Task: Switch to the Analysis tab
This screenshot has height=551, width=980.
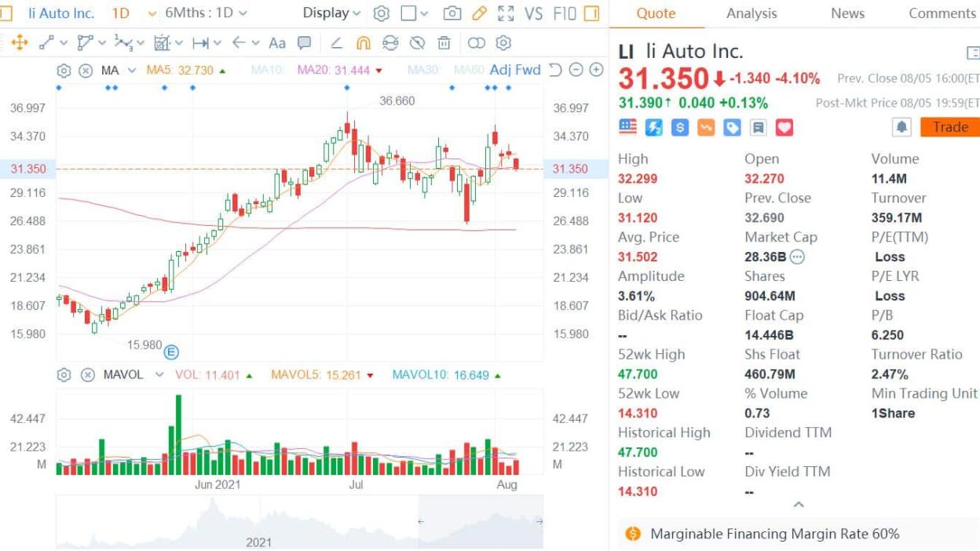Action: [751, 13]
